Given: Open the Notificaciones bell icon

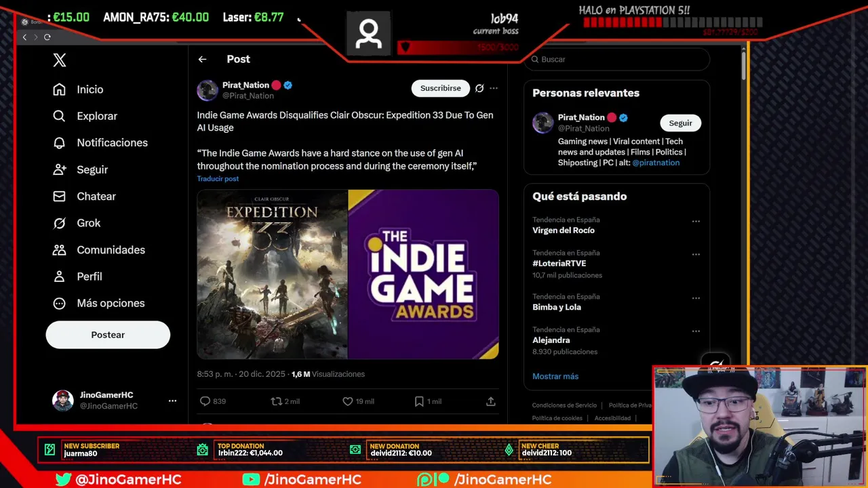Looking at the screenshot, I should pos(60,142).
